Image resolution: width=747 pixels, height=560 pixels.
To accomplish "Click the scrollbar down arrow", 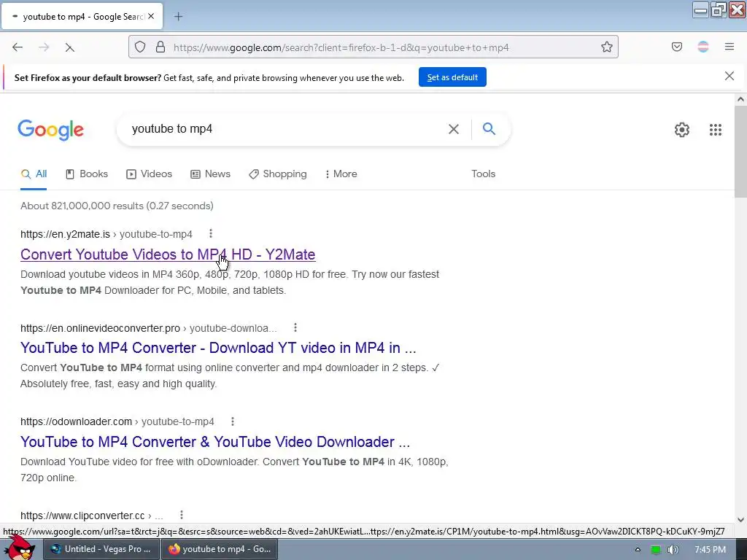I will tap(740, 519).
